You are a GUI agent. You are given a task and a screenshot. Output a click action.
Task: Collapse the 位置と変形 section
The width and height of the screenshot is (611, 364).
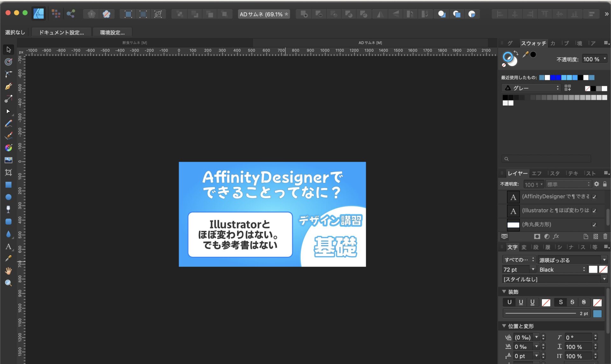[504, 326]
